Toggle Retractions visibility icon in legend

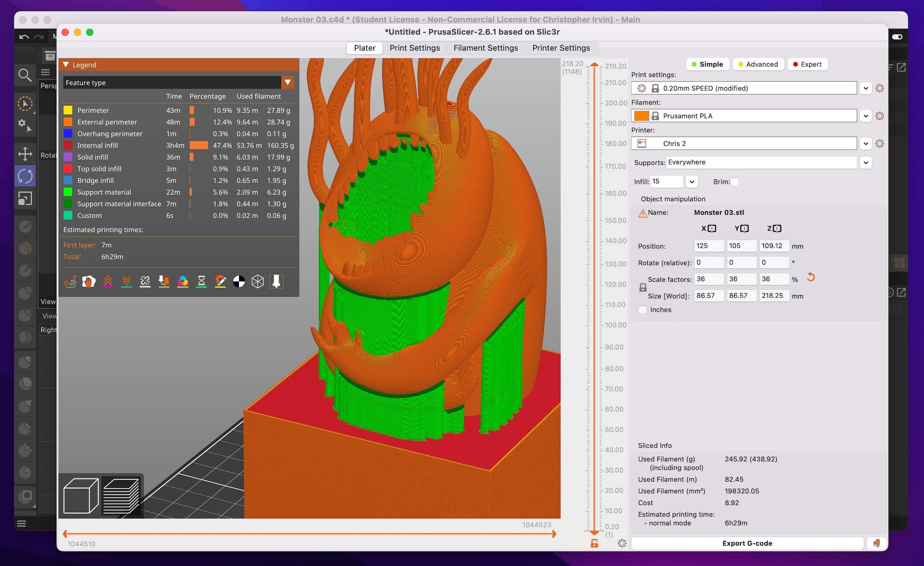click(x=108, y=281)
